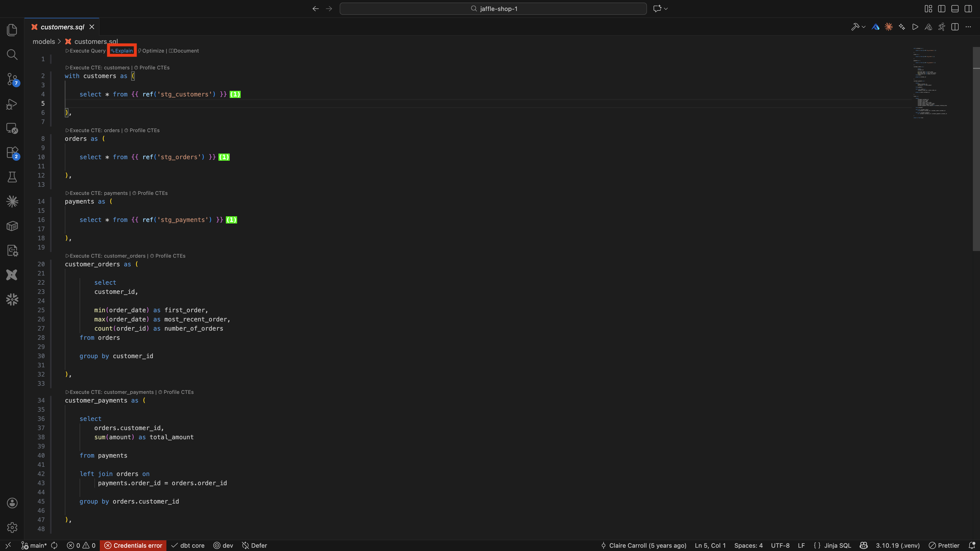Open hammer build options dropdown arrow
Image resolution: width=980 pixels, height=551 pixels.
(x=864, y=27)
